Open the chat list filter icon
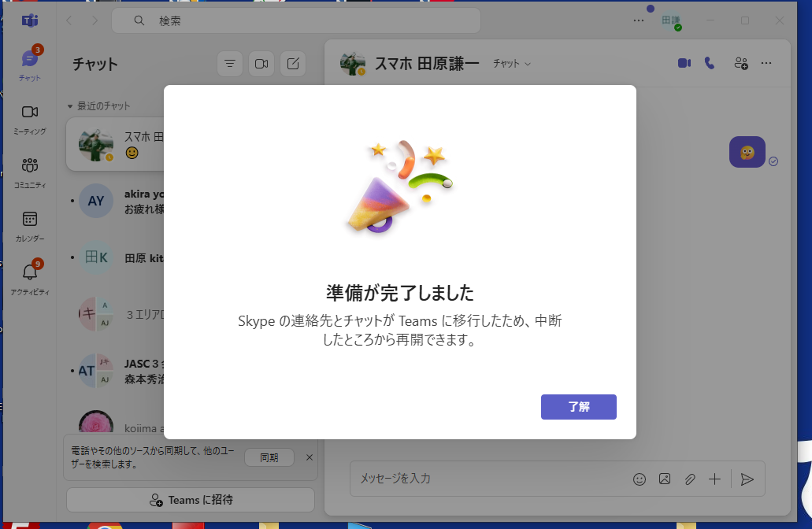This screenshot has height=529, width=812. 229,64
